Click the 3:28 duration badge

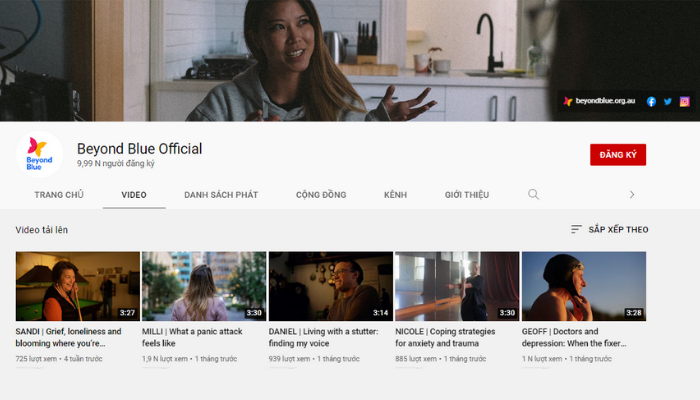point(633,312)
